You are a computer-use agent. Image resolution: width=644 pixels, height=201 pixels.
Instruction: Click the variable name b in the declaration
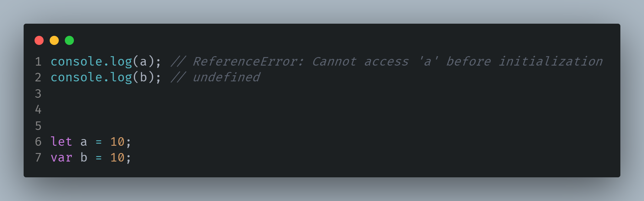tap(84, 157)
